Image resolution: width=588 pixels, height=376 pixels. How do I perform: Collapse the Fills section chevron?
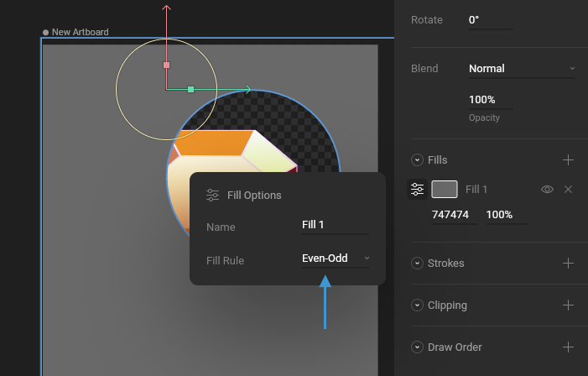(x=417, y=159)
